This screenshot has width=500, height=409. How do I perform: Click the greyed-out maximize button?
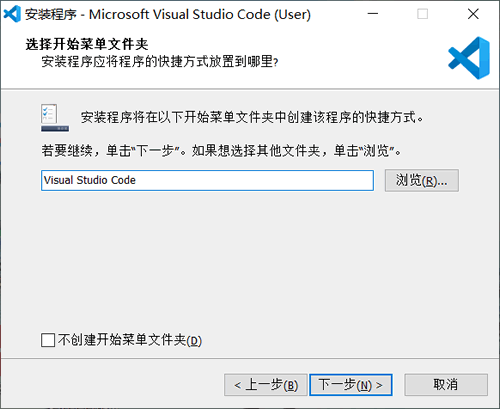click(x=422, y=14)
